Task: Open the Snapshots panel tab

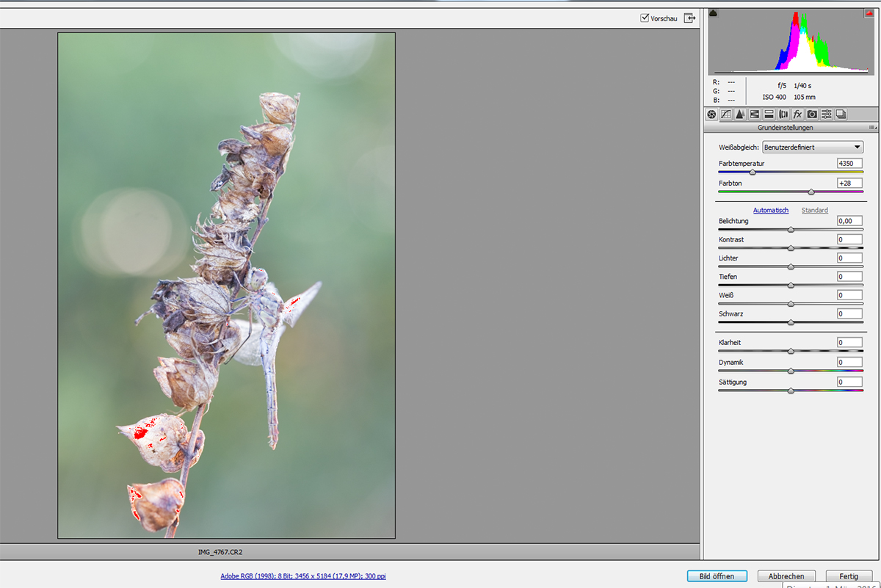Action: click(x=841, y=115)
